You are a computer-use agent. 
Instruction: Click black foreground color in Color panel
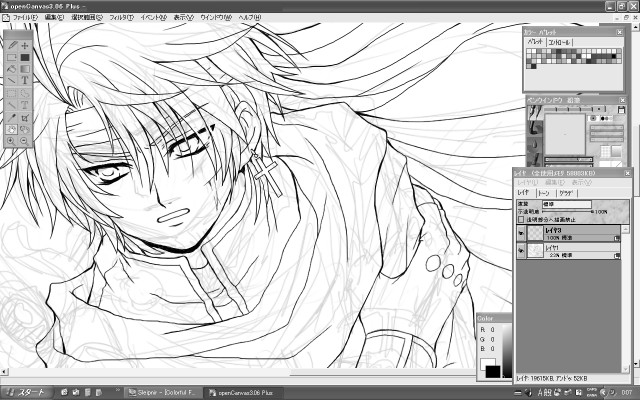pos(493,372)
